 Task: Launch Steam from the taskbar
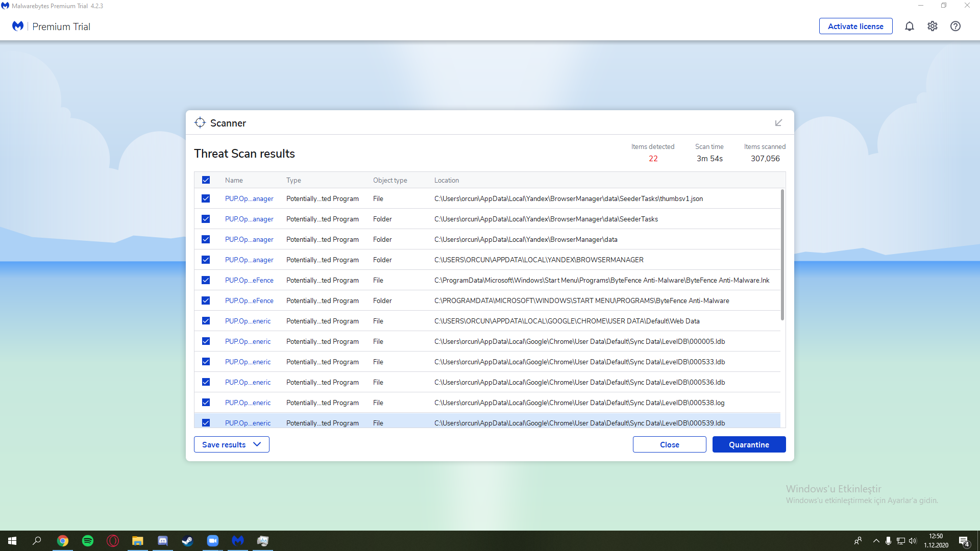[187, 541]
